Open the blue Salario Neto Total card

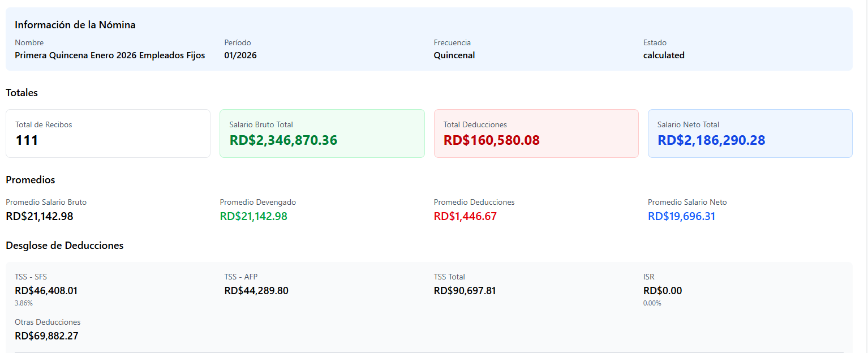(x=750, y=134)
